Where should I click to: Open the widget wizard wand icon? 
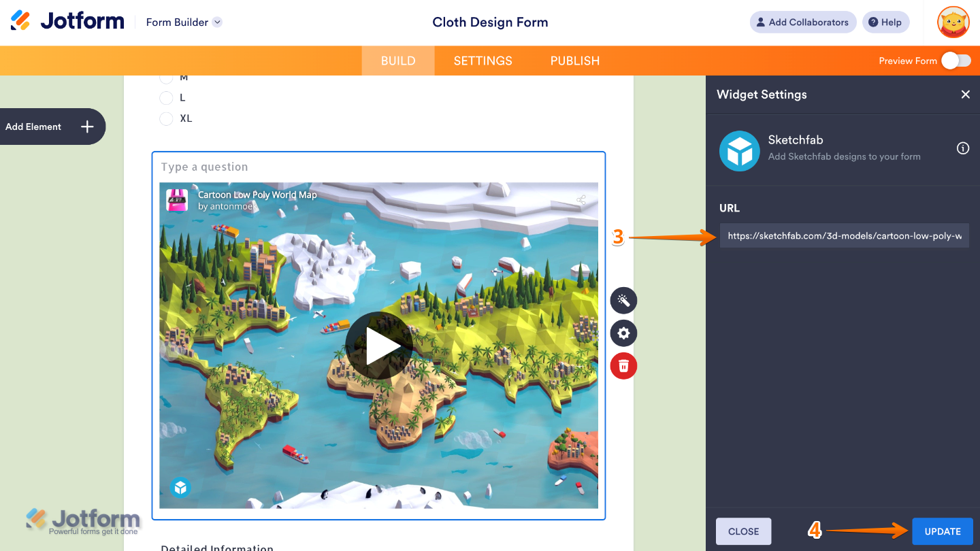pos(623,300)
